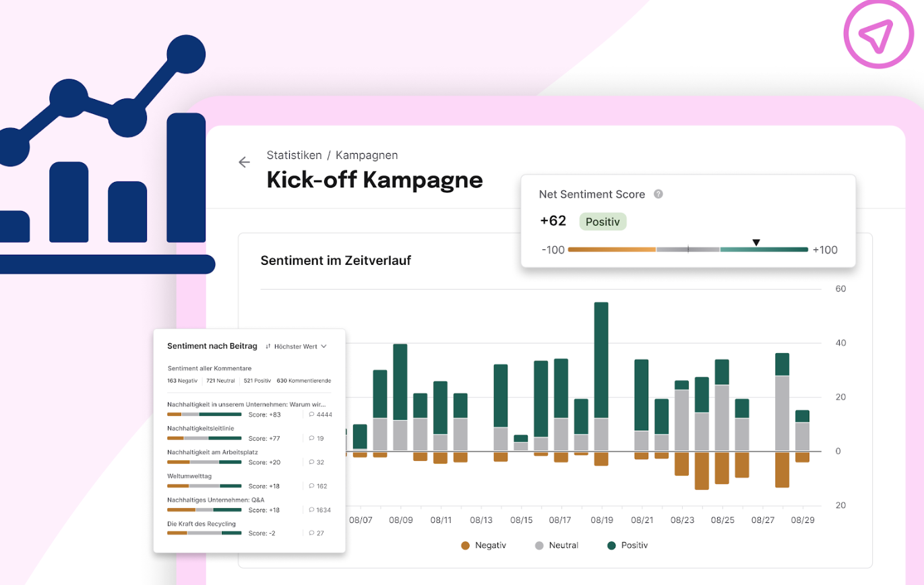Open comments icon for Nachhaltigkeitsleitlinie
This screenshot has width=924, height=585.
pyautogui.click(x=312, y=438)
